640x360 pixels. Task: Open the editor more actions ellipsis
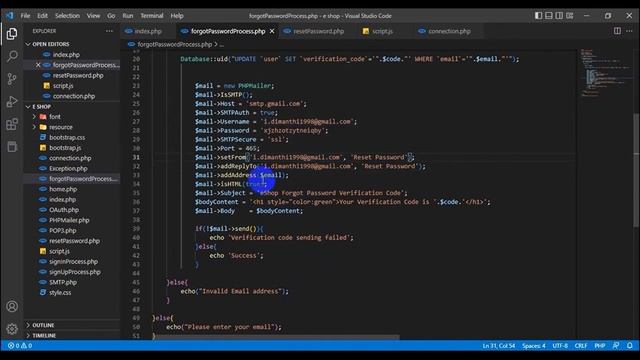(x=629, y=31)
